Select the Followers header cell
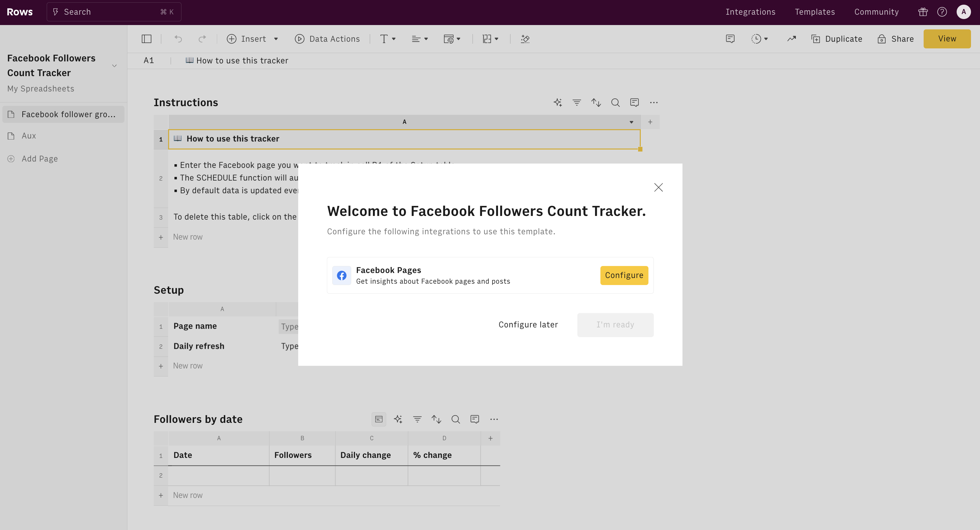Viewport: 980px width, 530px height. pyautogui.click(x=302, y=455)
